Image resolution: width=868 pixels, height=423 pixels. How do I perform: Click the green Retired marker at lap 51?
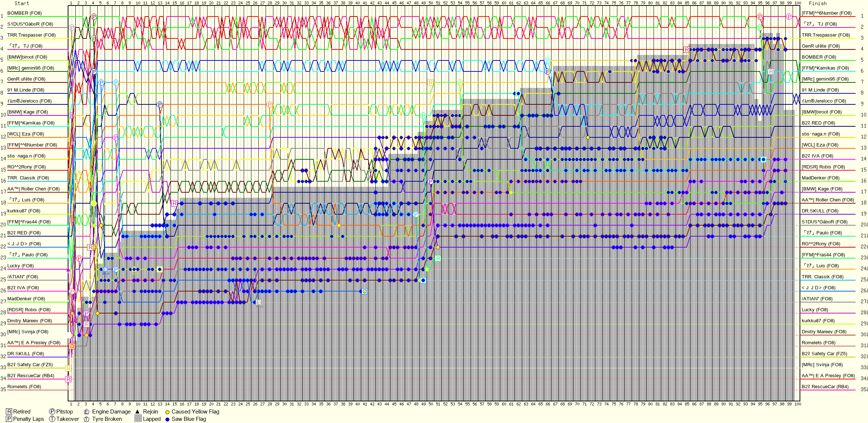click(x=438, y=258)
